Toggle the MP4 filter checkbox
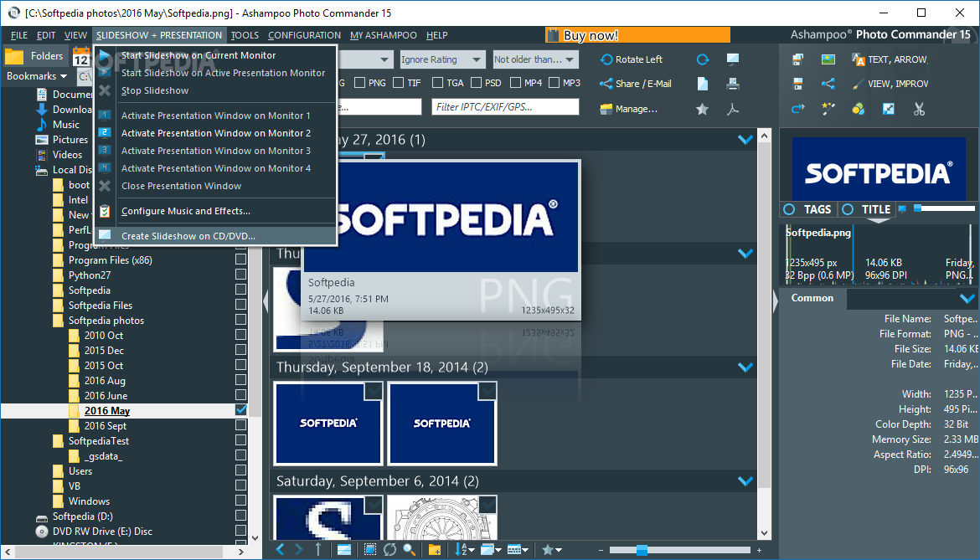Image resolution: width=980 pixels, height=560 pixels. tap(516, 82)
